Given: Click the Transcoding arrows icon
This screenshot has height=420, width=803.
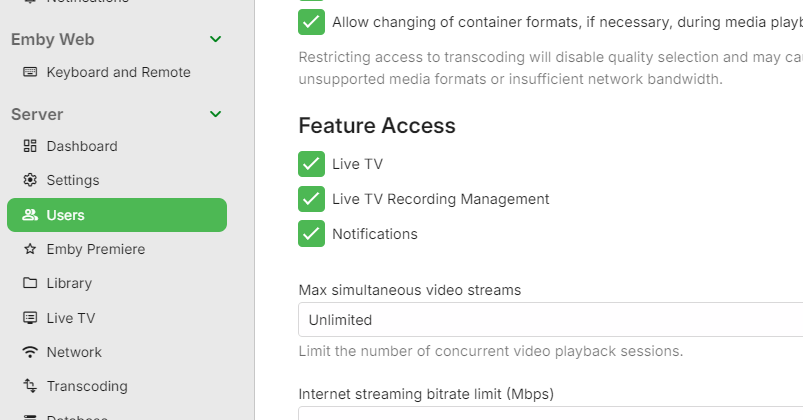Looking at the screenshot, I should [30, 386].
